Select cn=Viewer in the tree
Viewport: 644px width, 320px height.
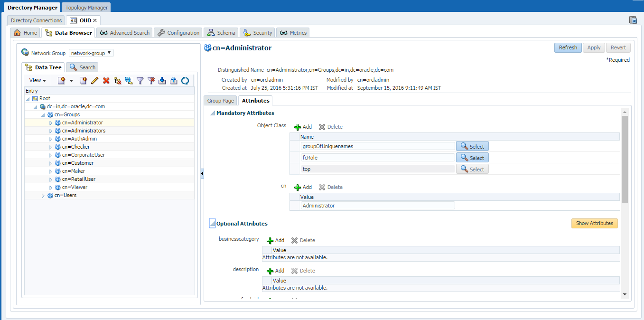tap(75, 188)
